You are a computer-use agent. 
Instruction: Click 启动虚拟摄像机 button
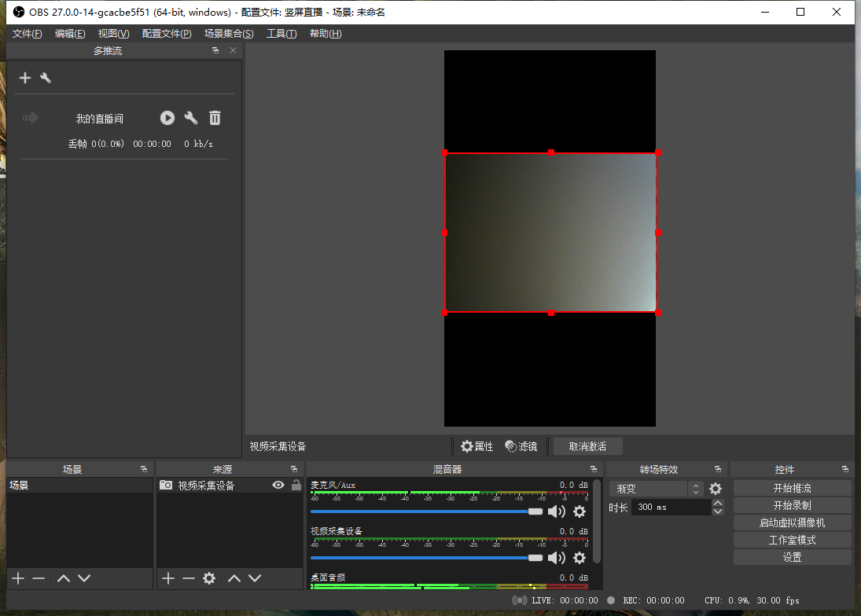tap(792, 522)
